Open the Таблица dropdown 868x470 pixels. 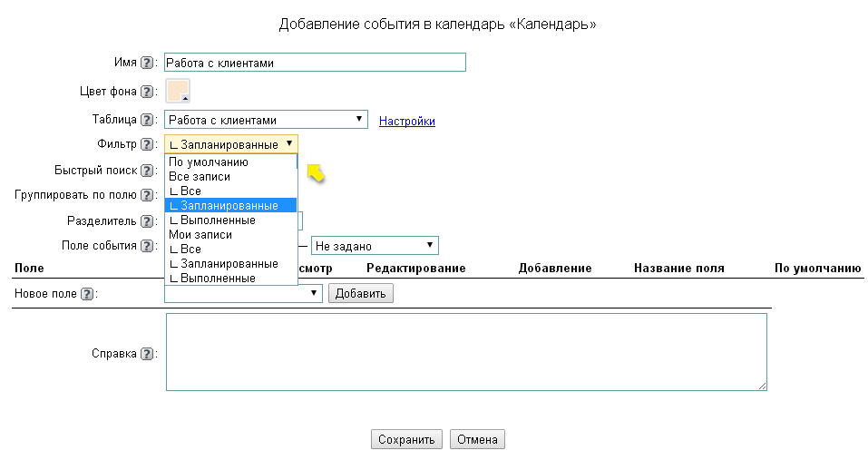tap(266, 120)
